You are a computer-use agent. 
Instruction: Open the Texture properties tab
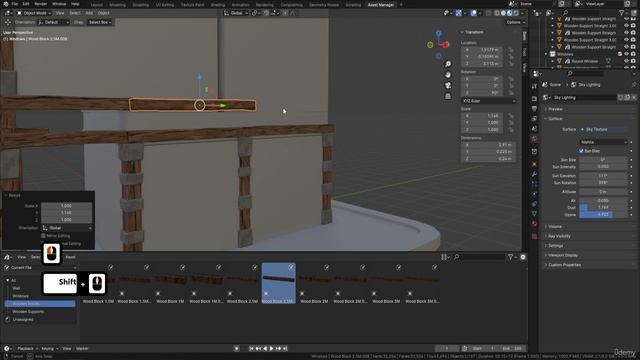(x=534, y=236)
